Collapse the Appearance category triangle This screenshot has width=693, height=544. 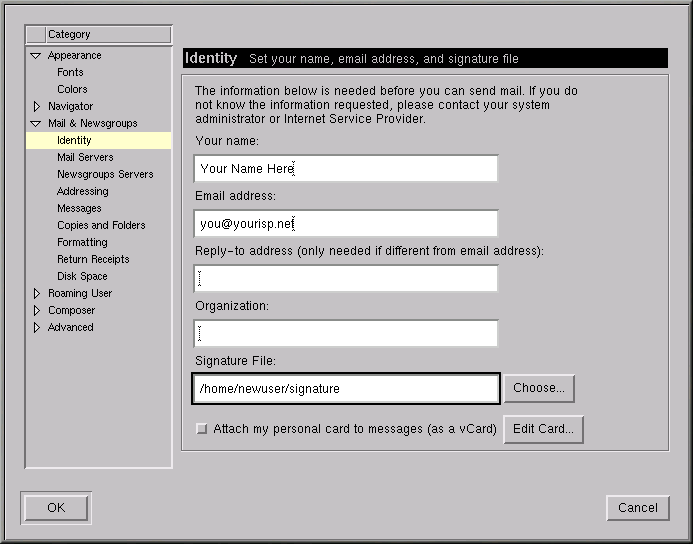pyautogui.click(x=37, y=56)
